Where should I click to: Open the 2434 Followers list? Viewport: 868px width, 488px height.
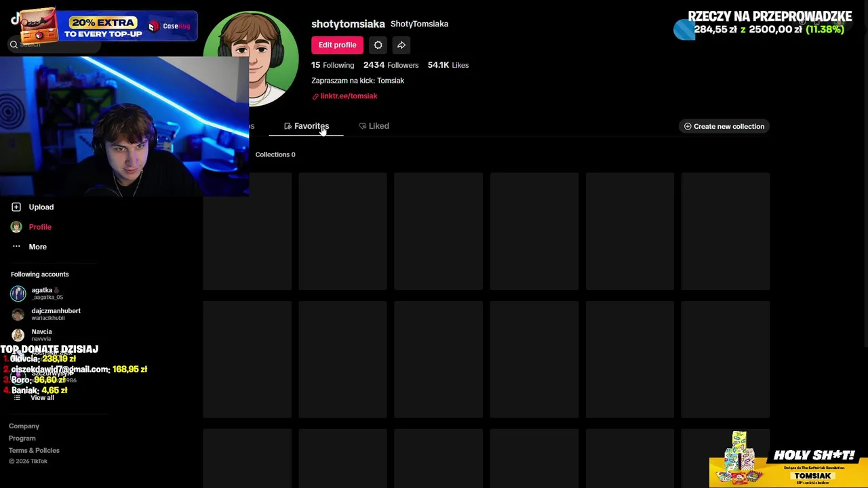(391, 65)
